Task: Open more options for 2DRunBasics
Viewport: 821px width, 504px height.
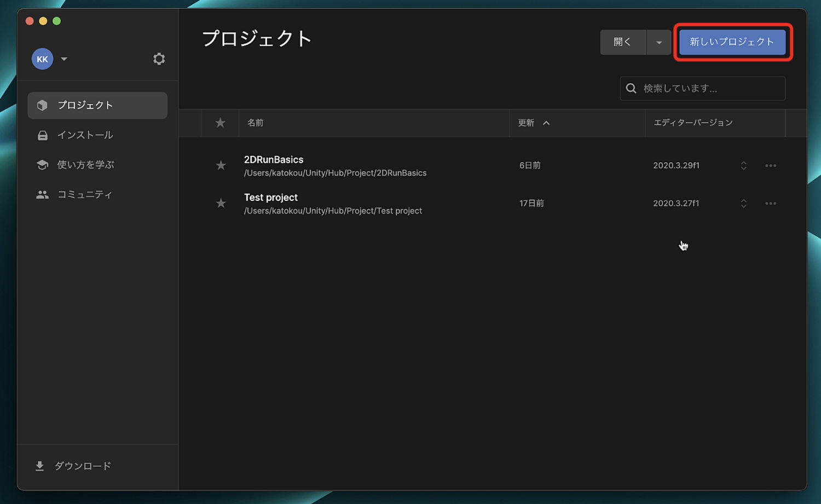Action: pos(771,165)
